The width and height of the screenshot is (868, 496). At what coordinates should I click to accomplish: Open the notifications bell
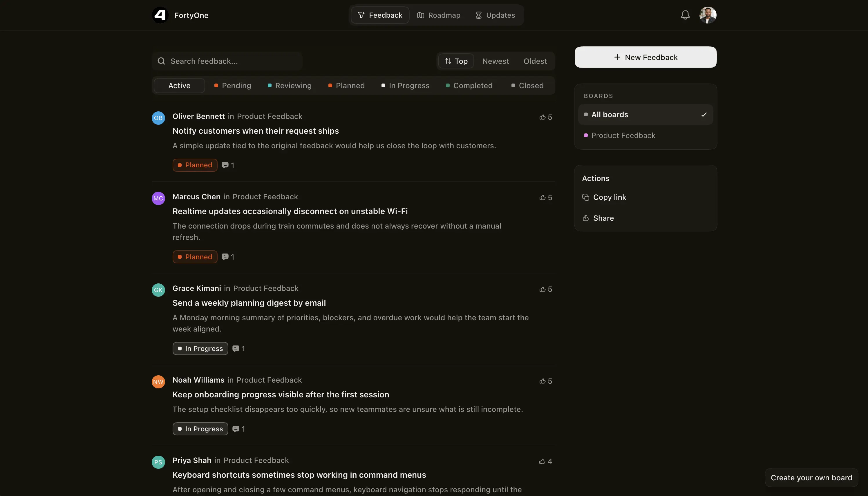tap(685, 15)
